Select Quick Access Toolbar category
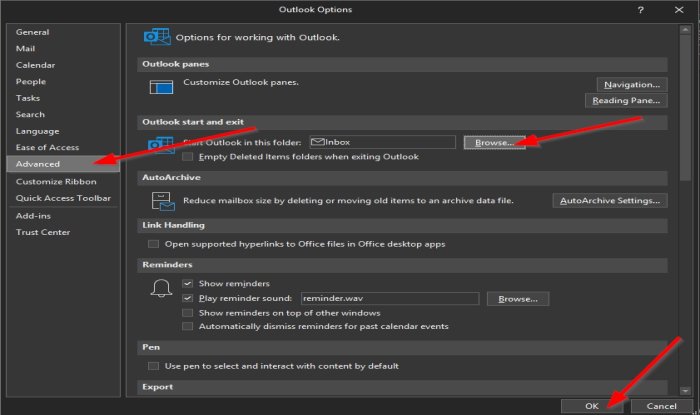 coord(63,198)
